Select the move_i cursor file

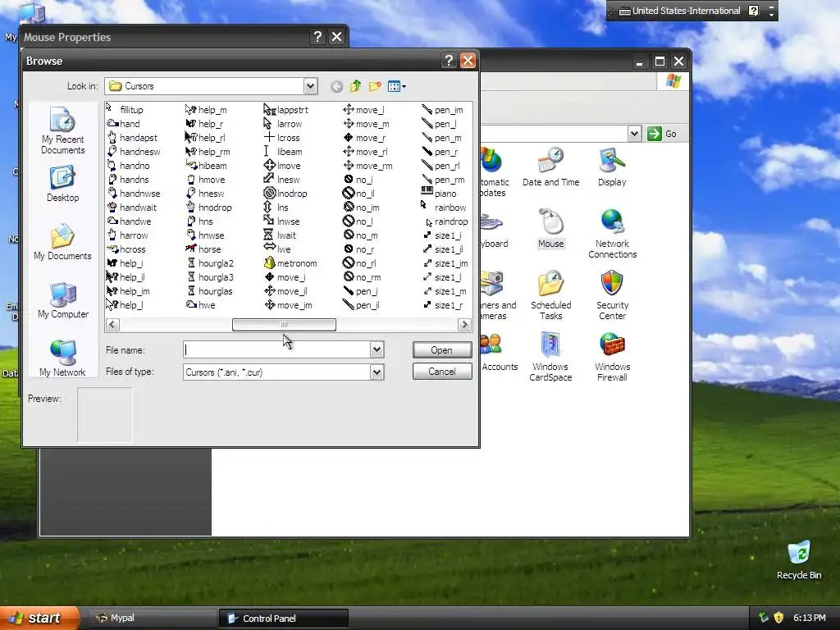tap(285, 277)
